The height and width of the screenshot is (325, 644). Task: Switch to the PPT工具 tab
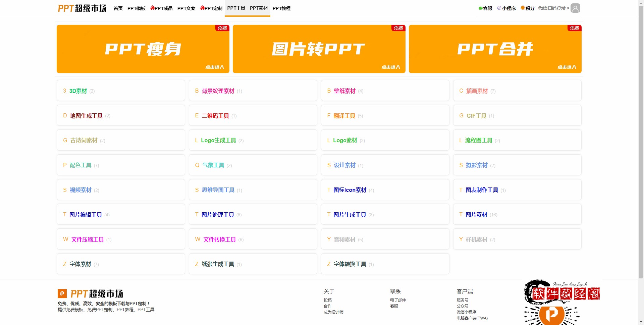point(236,8)
